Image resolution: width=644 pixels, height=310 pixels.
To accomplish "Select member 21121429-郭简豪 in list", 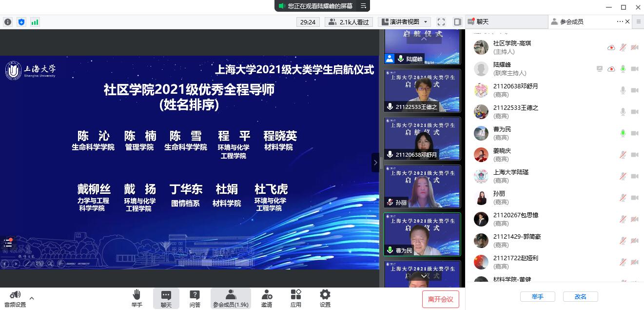I will 554,241.
